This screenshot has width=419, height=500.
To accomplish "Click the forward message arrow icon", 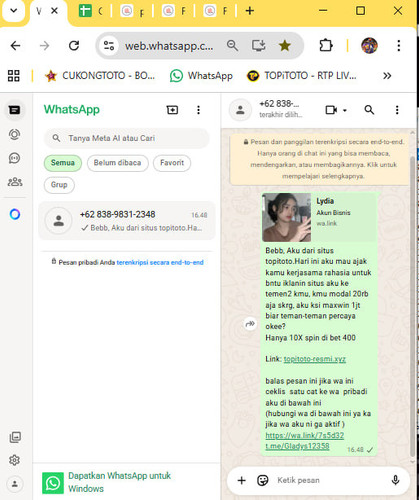I will (x=250, y=324).
